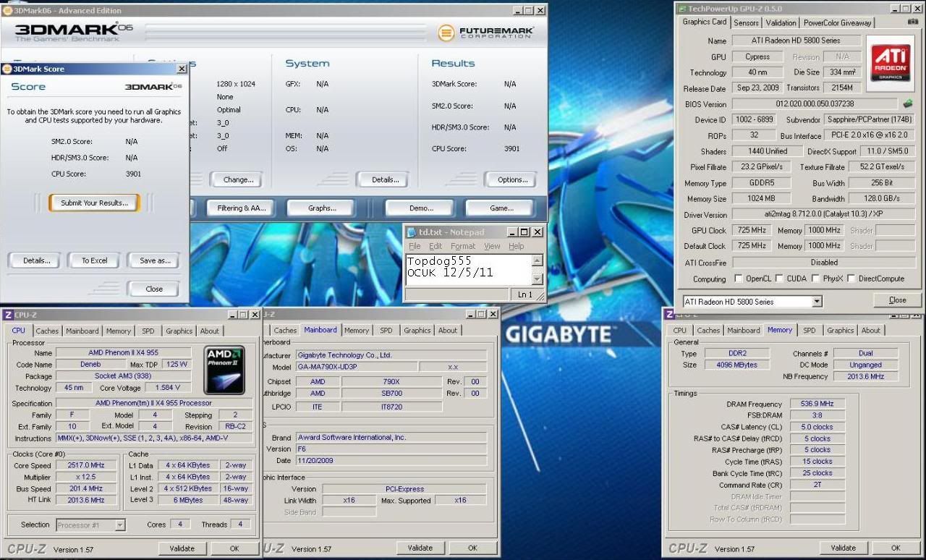
Task: Enable the DirectCompute checkbox
Action: [851, 279]
